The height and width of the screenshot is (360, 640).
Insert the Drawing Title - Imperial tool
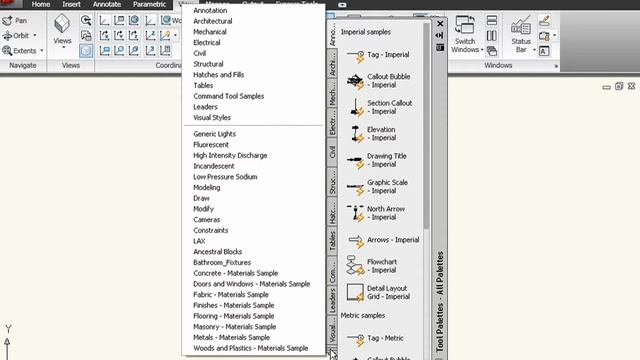pyautogui.click(x=377, y=160)
